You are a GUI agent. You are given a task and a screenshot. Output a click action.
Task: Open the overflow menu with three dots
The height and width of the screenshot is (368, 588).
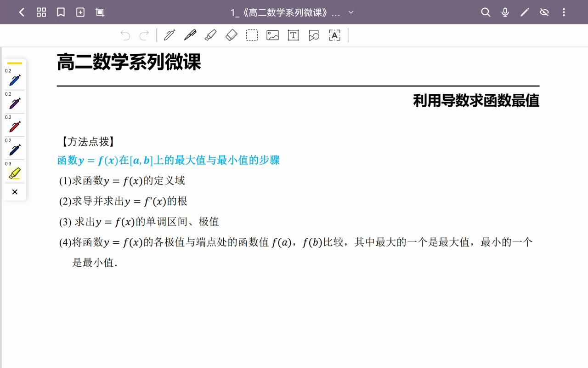point(564,12)
